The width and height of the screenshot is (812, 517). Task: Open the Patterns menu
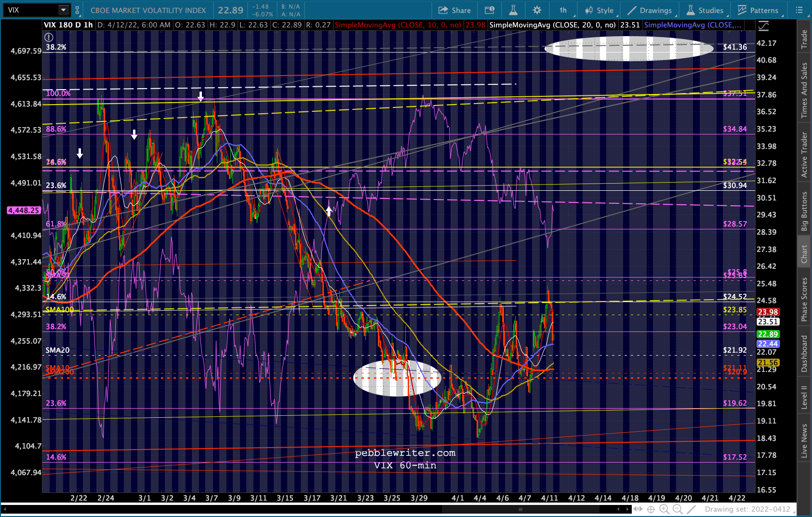tap(758, 10)
